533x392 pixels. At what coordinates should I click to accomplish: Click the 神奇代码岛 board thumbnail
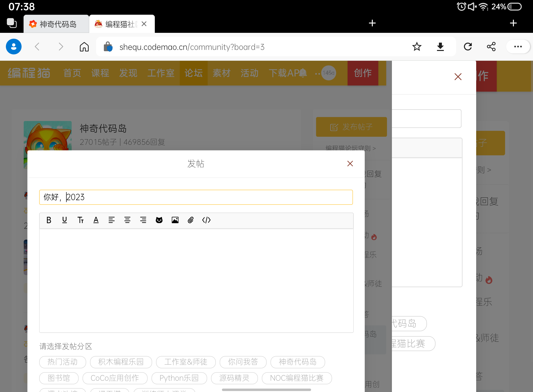48,135
